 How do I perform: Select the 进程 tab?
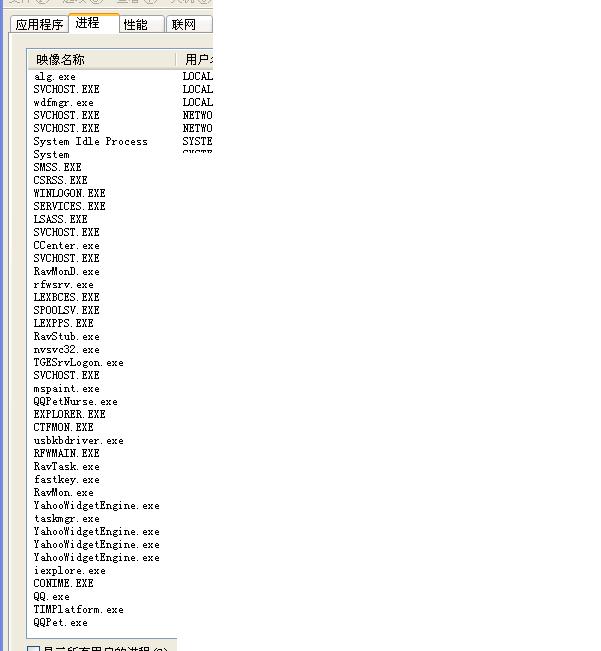click(94, 23)
